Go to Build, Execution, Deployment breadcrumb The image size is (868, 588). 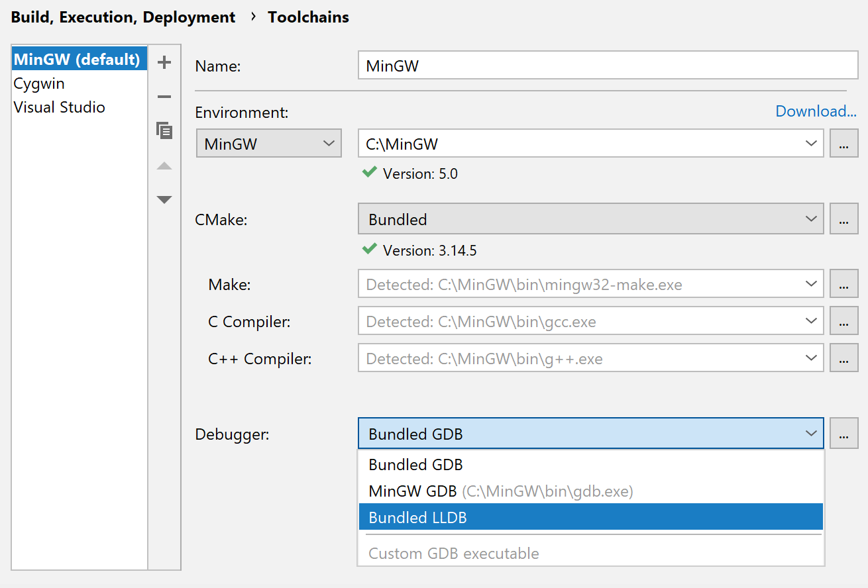tap(123, 17)
